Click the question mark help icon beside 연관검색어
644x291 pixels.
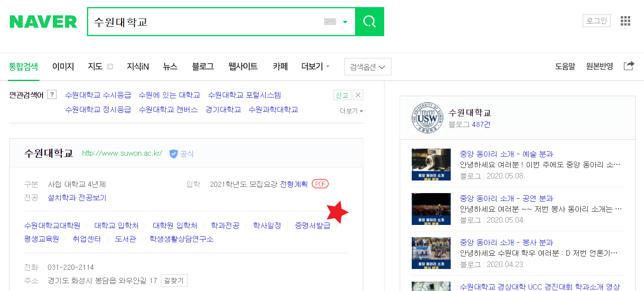[52, 94]
